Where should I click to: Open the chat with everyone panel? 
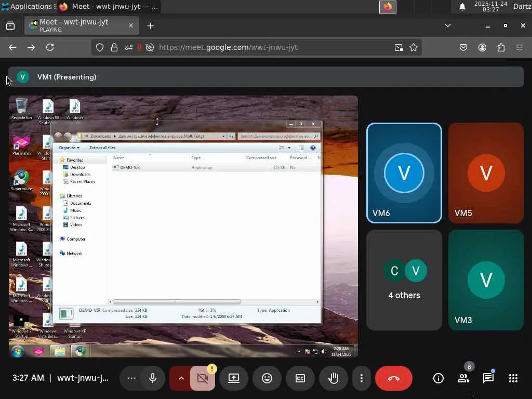coord(488,378)
